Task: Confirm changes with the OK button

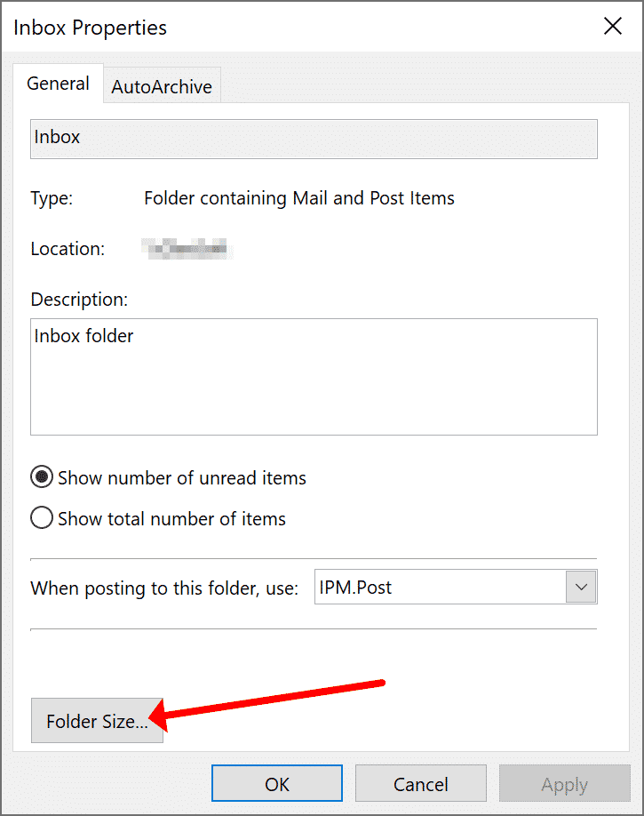Action: pos(277,783)
